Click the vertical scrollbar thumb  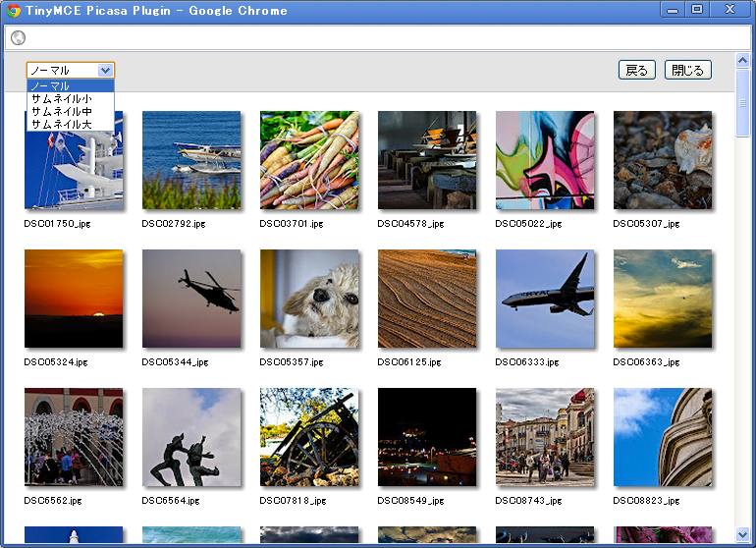point(742,103)
